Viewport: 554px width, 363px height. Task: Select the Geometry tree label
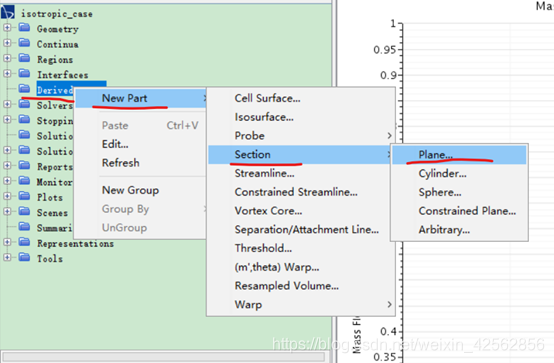(x=58, y=29)
